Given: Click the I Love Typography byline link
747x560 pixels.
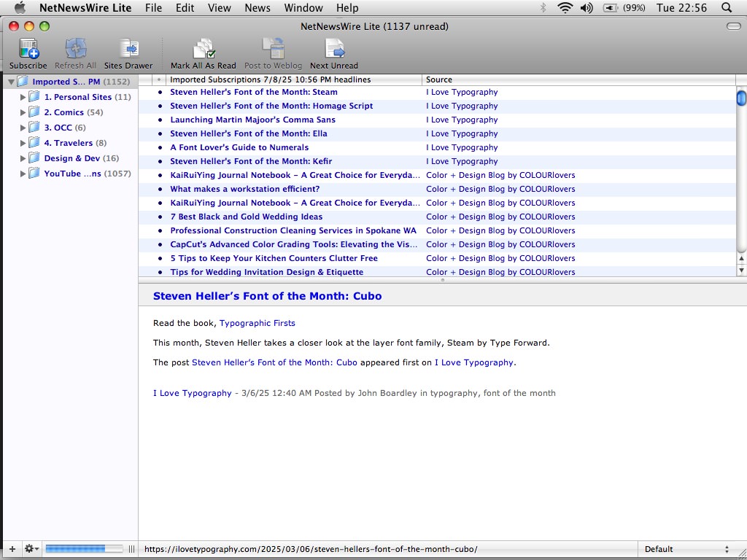Looking at the screenshot, I should click(193, 393).
